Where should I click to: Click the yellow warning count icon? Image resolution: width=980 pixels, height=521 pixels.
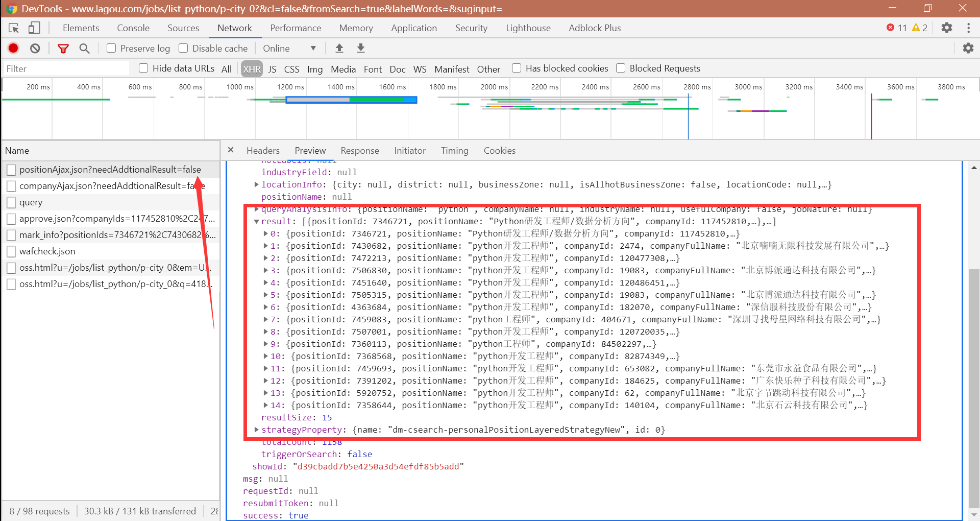[916, 28]
